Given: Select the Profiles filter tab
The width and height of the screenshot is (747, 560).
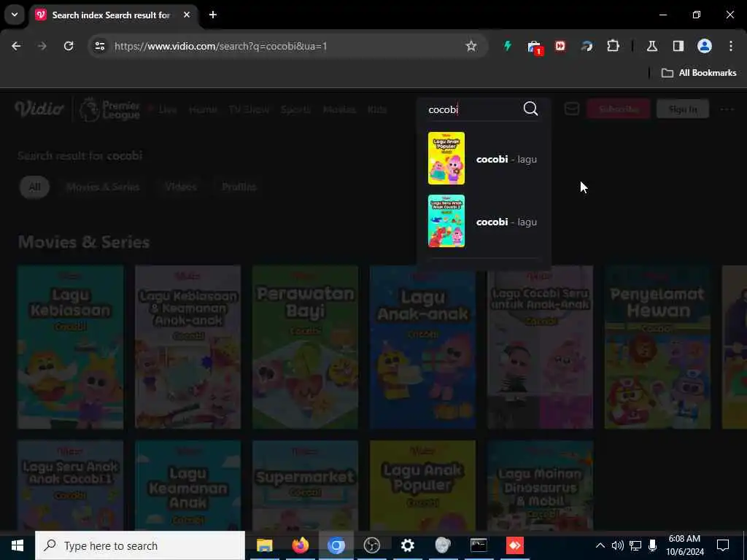Looking at the screenshot, I should pyautogui.click(x=239, y=187).
